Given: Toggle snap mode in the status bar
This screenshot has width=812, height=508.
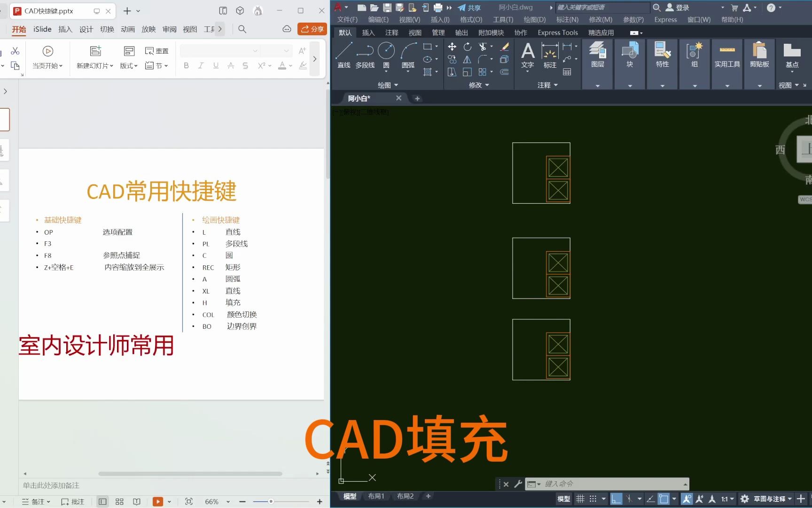Looking at the screenshot, I should point(593,499).
